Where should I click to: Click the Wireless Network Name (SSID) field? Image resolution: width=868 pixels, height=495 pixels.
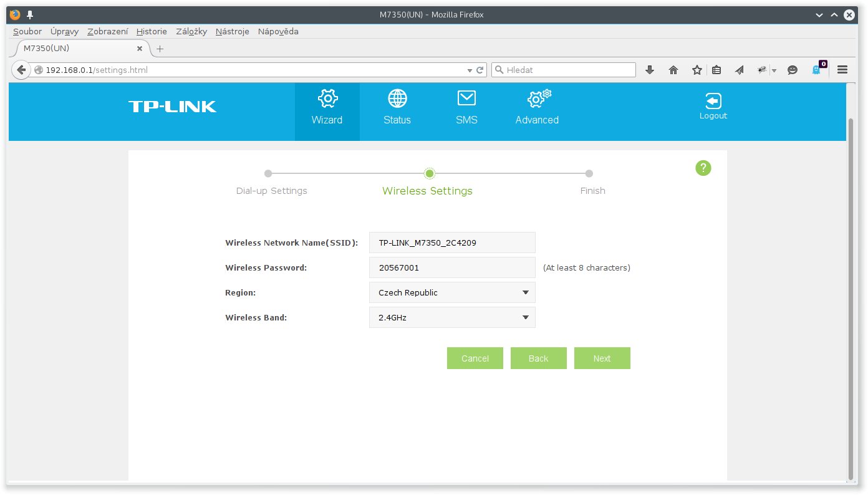coord(452,243)
